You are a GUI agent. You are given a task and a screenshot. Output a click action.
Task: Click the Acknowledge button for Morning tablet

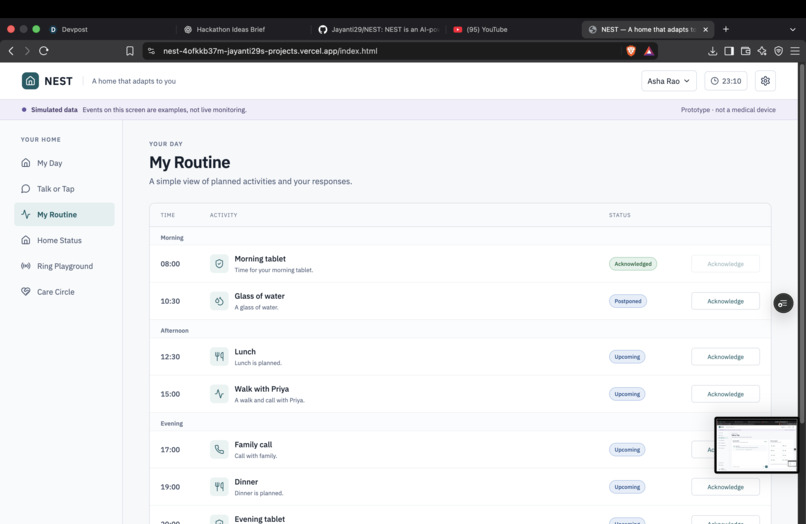(x=725, y=264)
